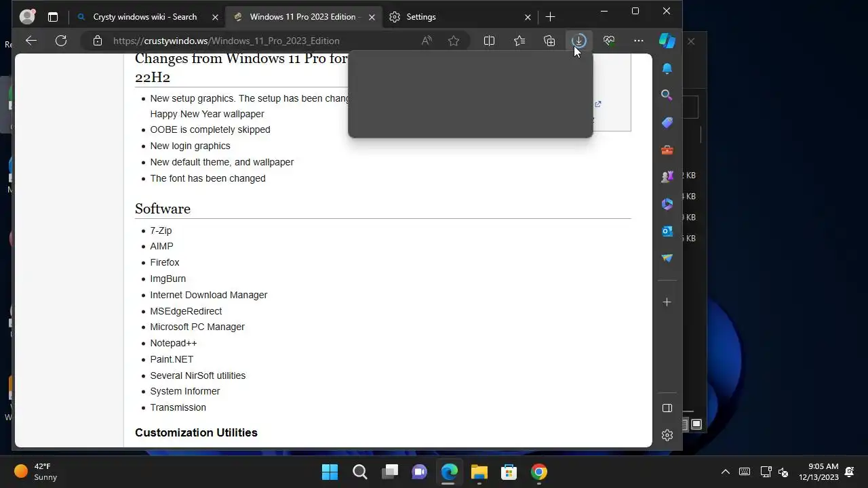The image size is (868, 488).
Task: Toggle sidebar visibility button
Action: (667, 408)
